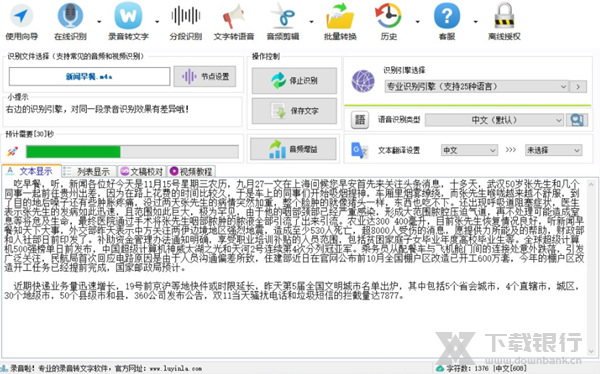Click the www.luyinla.com website link
Viewport: 600px width, 374px height.
coord(176,369)
